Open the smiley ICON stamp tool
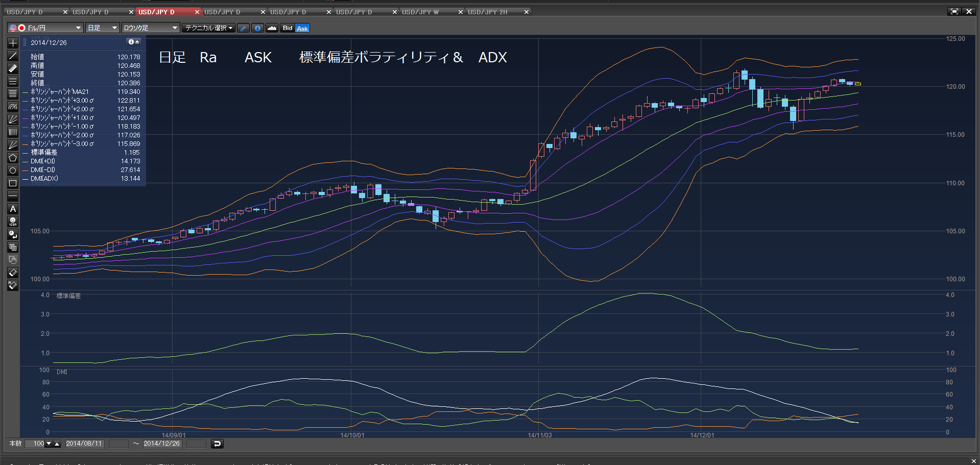 point(13,222)
